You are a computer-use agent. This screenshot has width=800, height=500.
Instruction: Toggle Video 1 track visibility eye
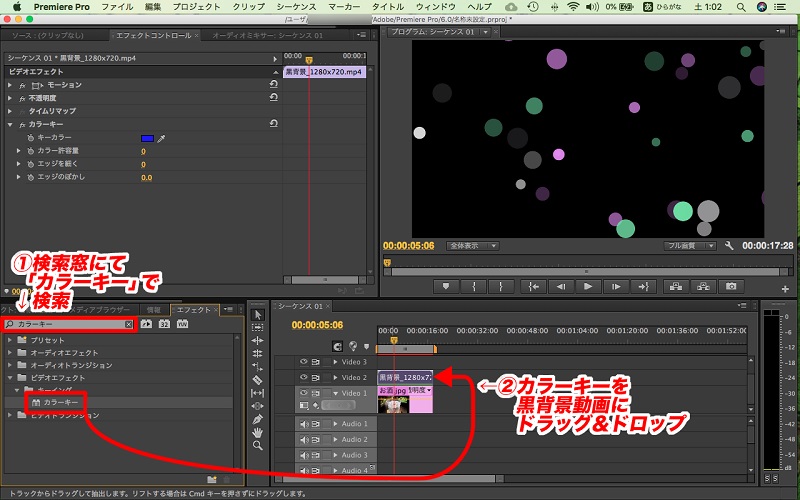pos(304,393)
